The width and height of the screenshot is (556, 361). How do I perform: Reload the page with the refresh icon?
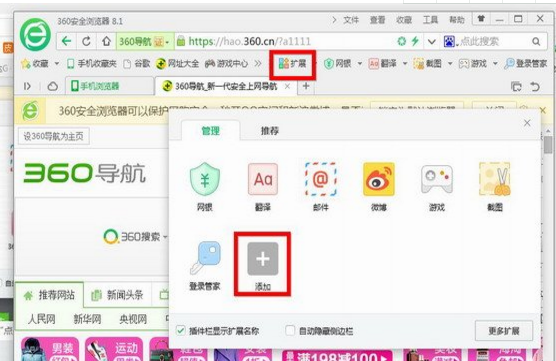coord(86,41)
